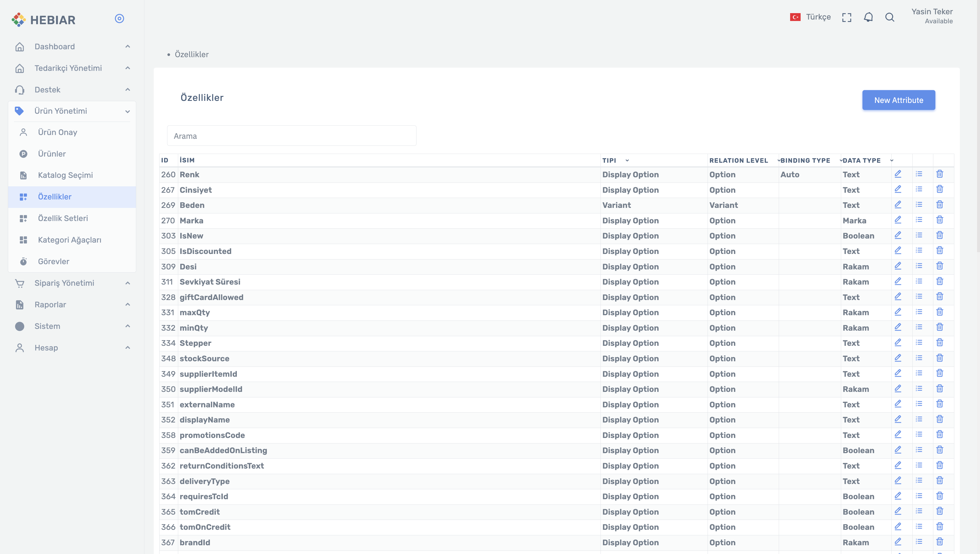Open Ürün Onay page
Viewport: 980px width, 554px height.
[72, 132]
